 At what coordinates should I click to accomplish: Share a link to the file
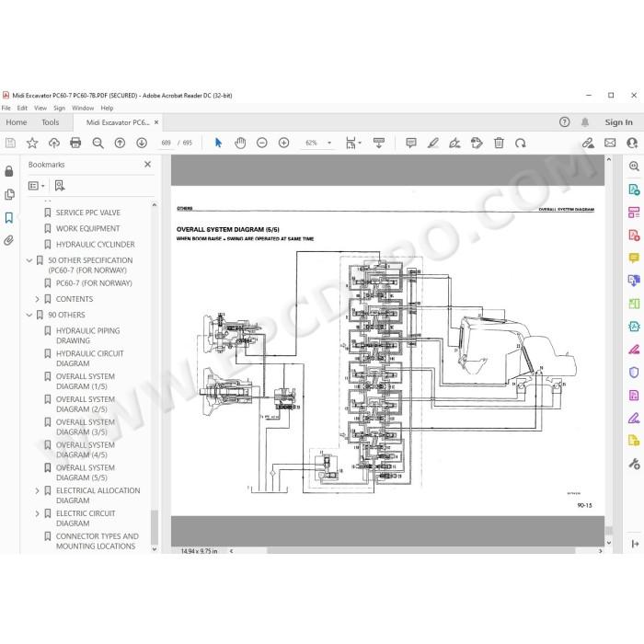588,143
